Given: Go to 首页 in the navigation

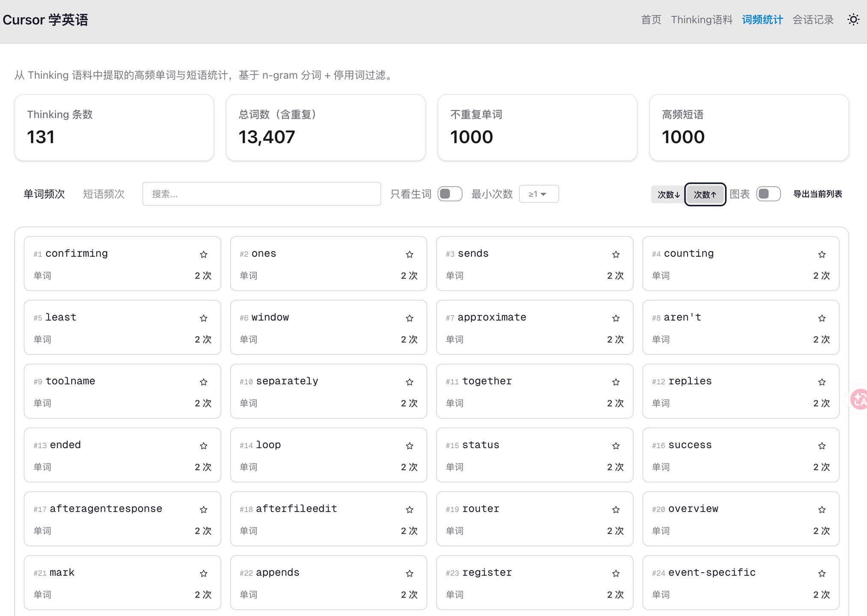Looking at the screenshot, I should click(651, 20).
